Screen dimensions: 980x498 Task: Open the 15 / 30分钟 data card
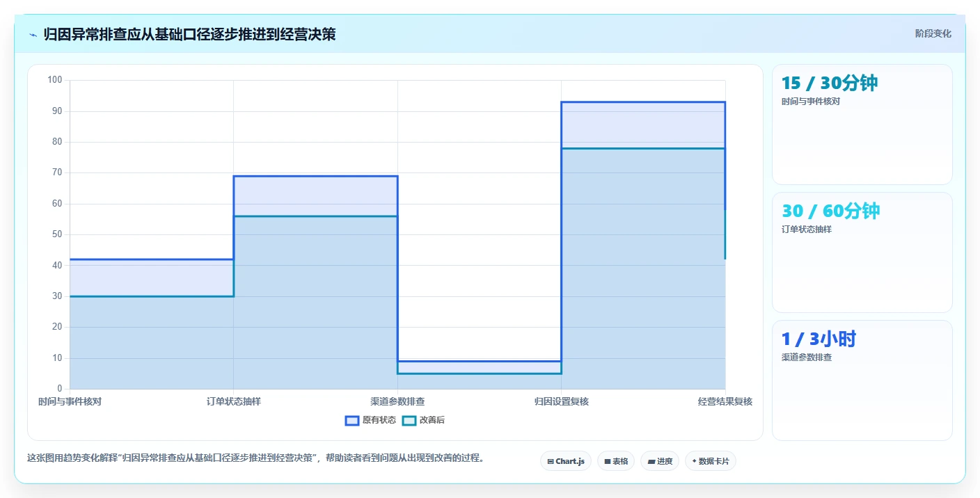coord(862,124)
